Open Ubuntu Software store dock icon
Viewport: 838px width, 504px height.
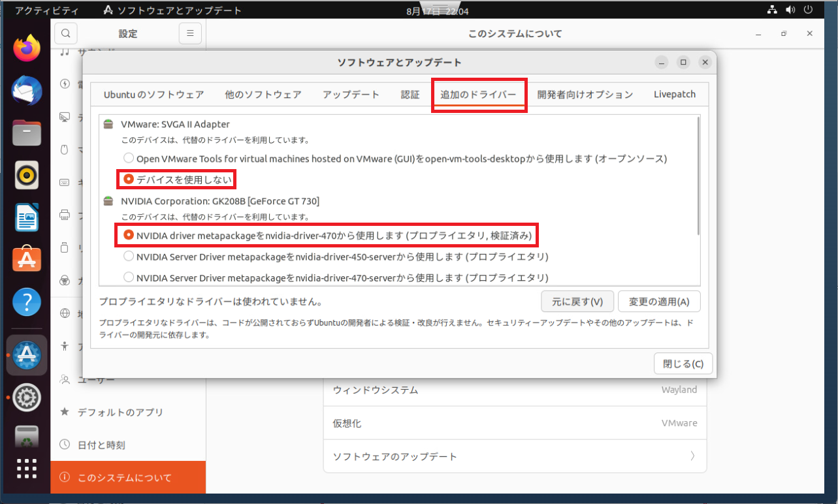pos(27,260)
